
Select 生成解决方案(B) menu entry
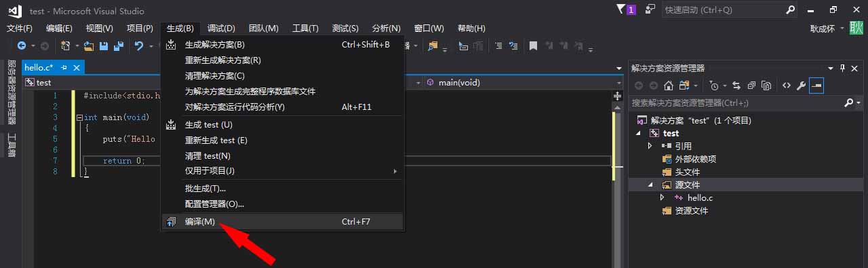pyautogui.click(x=283, y=45)
